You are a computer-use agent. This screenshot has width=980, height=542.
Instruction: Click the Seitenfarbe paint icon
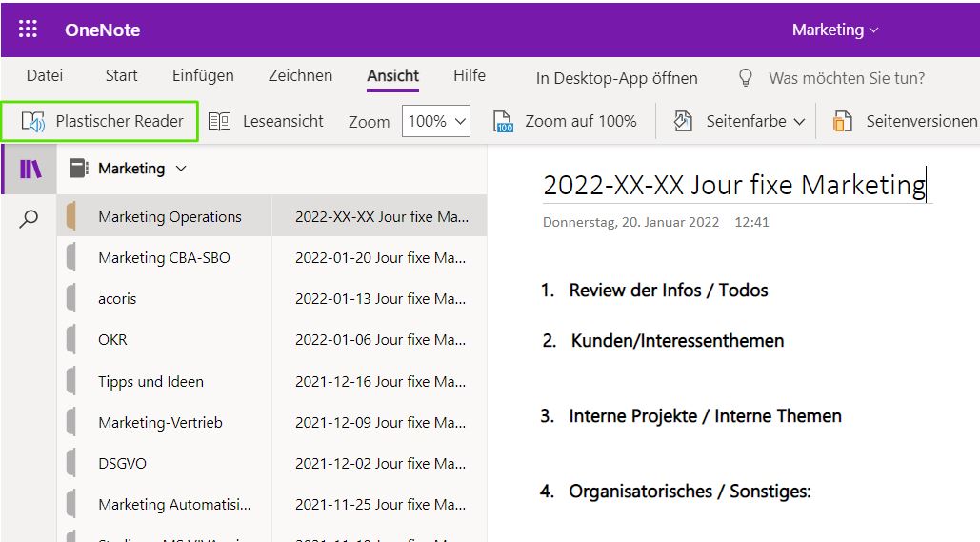click(683, 121)
